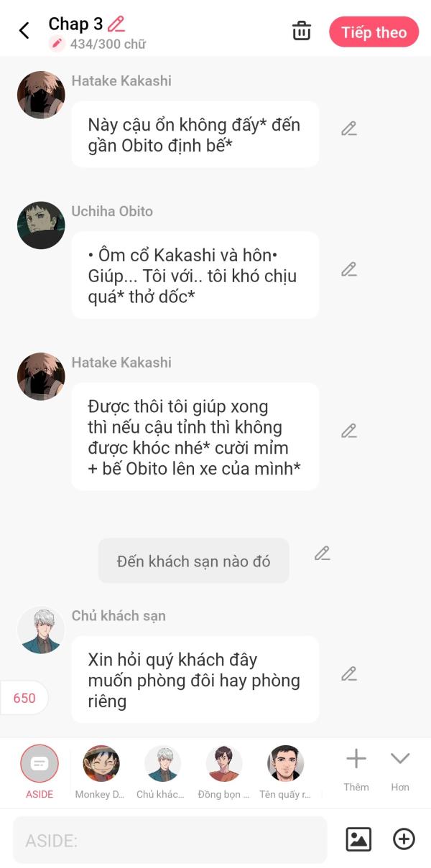431x868 pixels.
Task: Choose Monkey D. character avatar
Action: (101, 772)
